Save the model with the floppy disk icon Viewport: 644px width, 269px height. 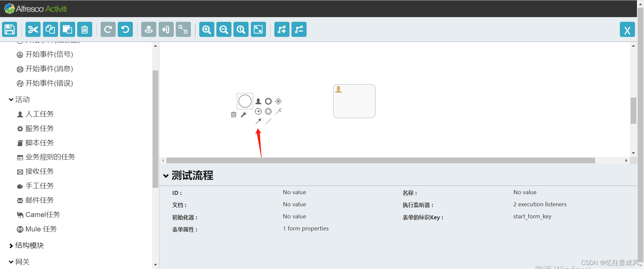coord(10,30)
